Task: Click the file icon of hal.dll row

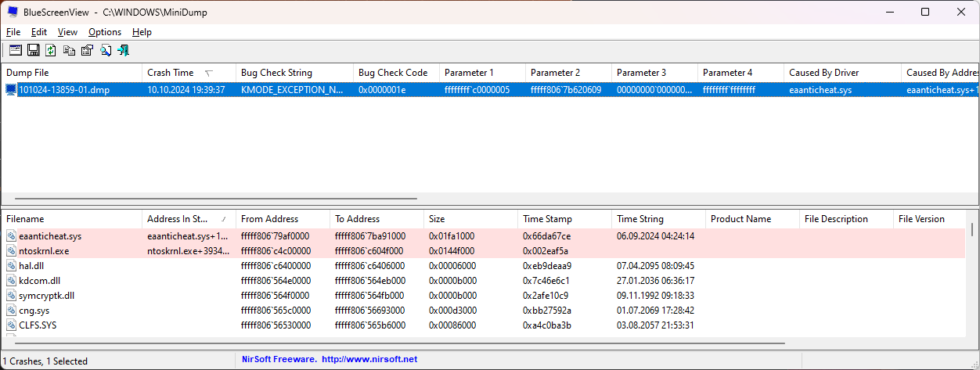Action: (11, 266)
